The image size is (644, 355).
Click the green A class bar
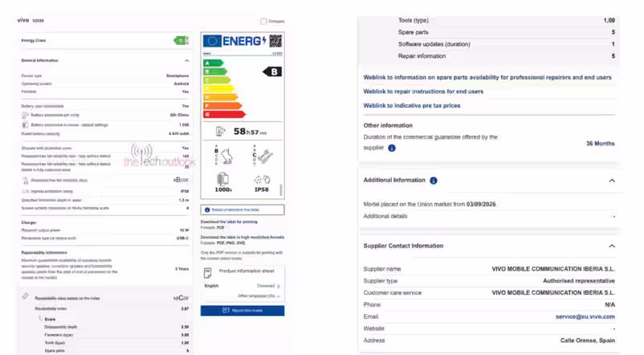(x=213, y=63)
